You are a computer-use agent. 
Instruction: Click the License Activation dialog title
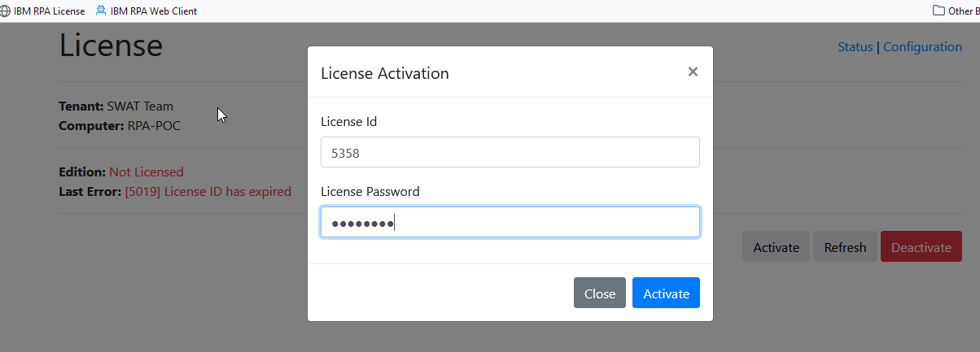coord(385,73)
